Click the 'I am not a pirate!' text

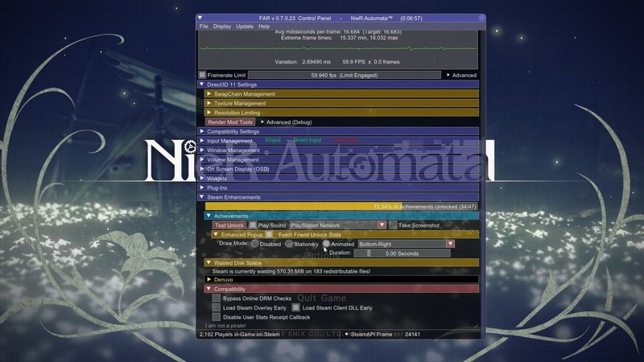click(225, 326)
